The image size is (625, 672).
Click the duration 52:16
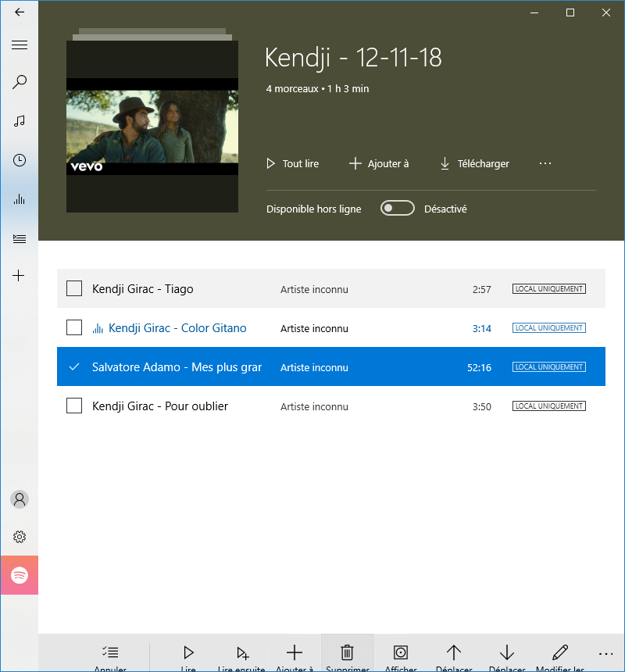[x=480, y=368]
